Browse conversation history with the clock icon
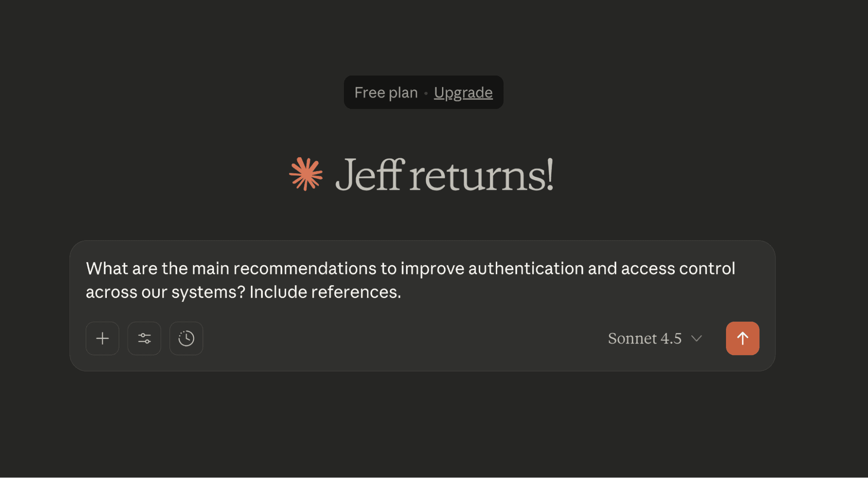This screenshot has width=868, height=478. coord(186,338)
